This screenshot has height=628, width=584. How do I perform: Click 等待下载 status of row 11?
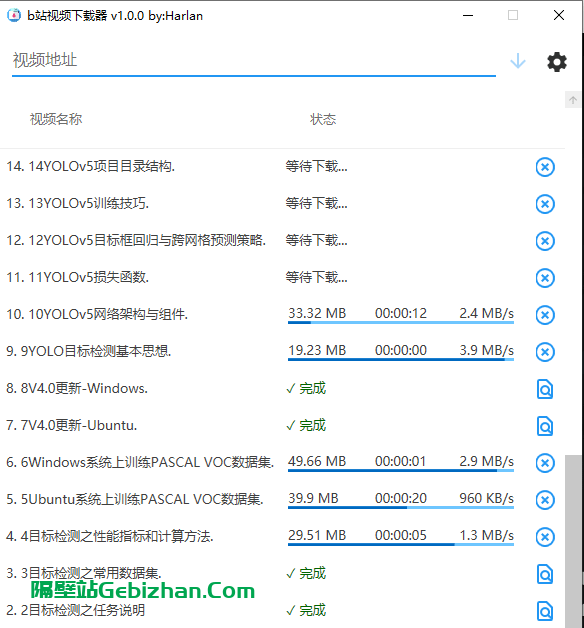click(316, 277)
